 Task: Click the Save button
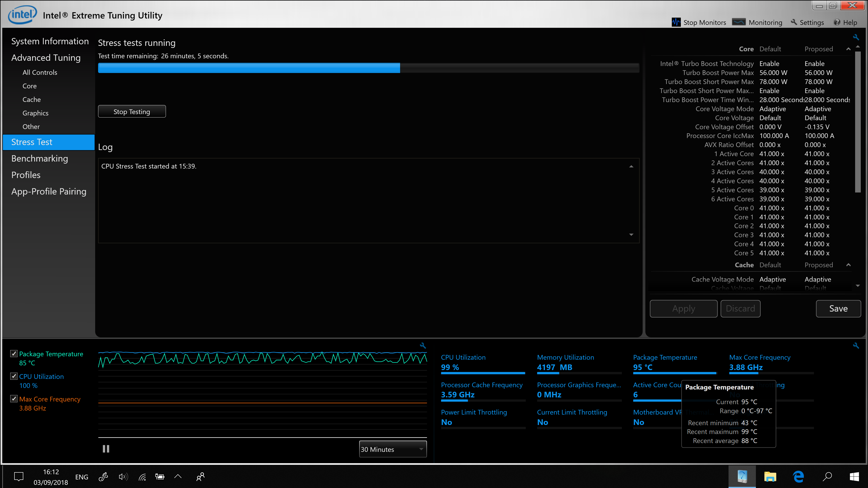838,308
